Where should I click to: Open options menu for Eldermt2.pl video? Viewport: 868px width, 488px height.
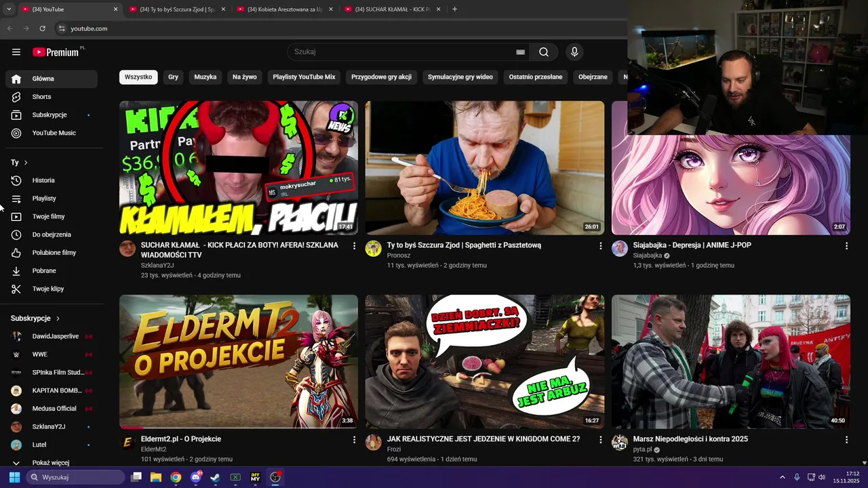click(354, 440)
